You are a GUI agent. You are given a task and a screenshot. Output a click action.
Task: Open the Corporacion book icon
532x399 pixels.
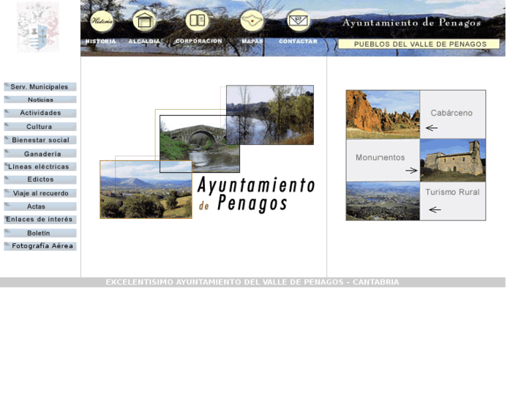click(x=197, y=20)
